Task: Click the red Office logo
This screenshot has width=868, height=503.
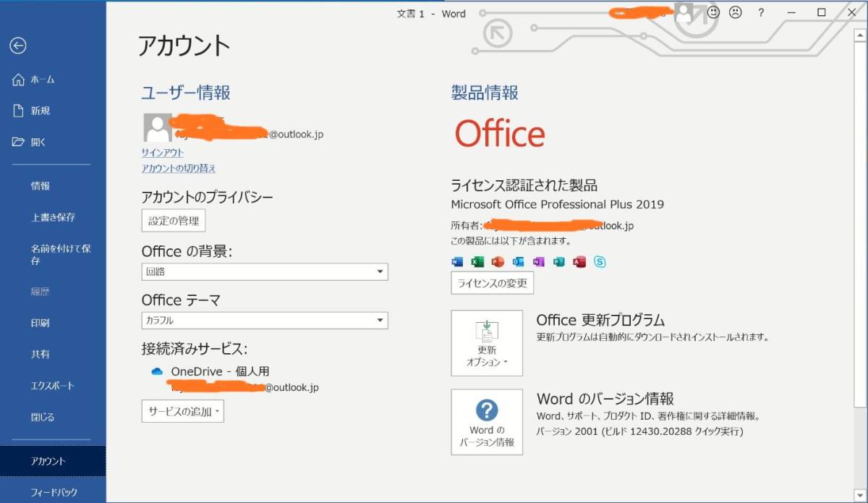Action: [500, 133]
